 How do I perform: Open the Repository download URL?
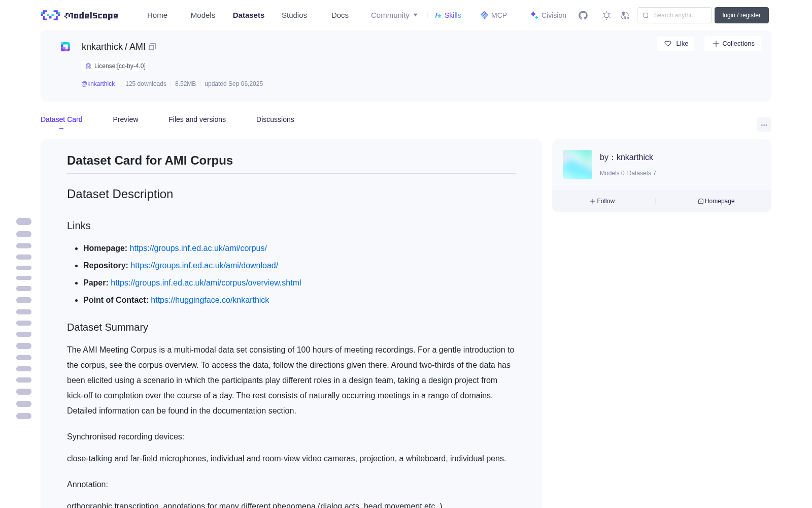click(x=204, y=265)
